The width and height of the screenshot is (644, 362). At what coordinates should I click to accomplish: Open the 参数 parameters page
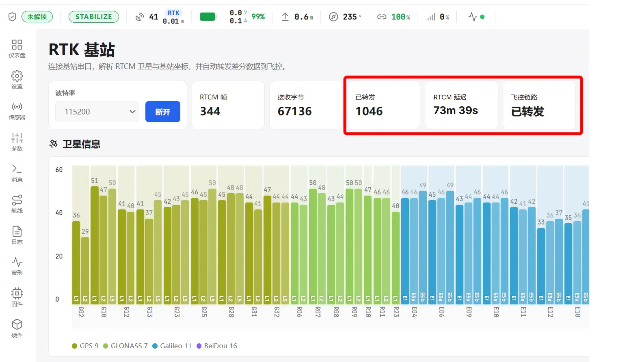point(17,142)
